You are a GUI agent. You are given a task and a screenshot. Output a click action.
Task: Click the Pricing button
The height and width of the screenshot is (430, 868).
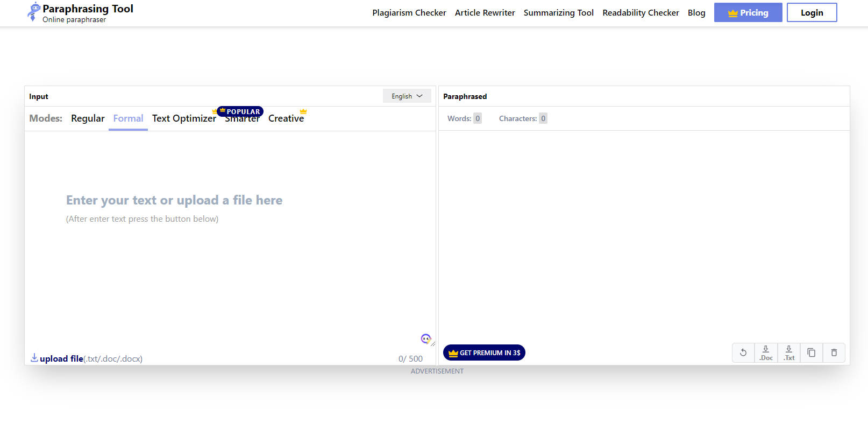[748, 12]
